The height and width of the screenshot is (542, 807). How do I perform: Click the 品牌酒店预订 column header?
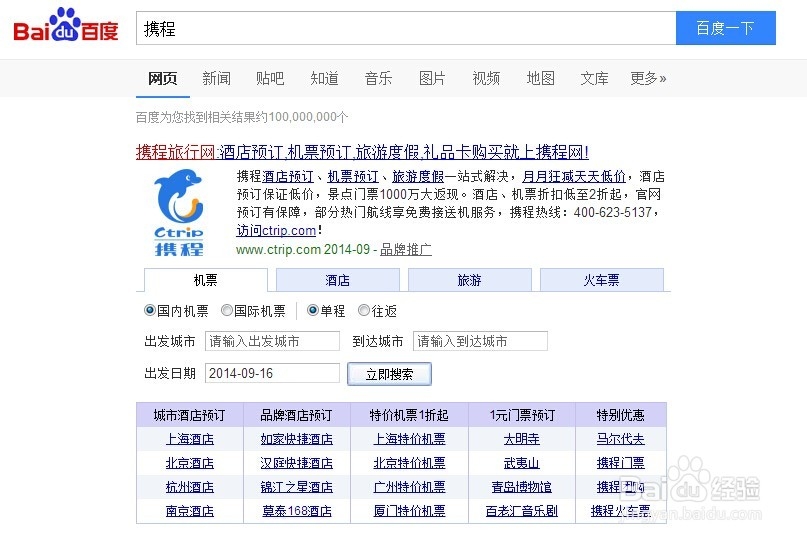click(296, 415)
